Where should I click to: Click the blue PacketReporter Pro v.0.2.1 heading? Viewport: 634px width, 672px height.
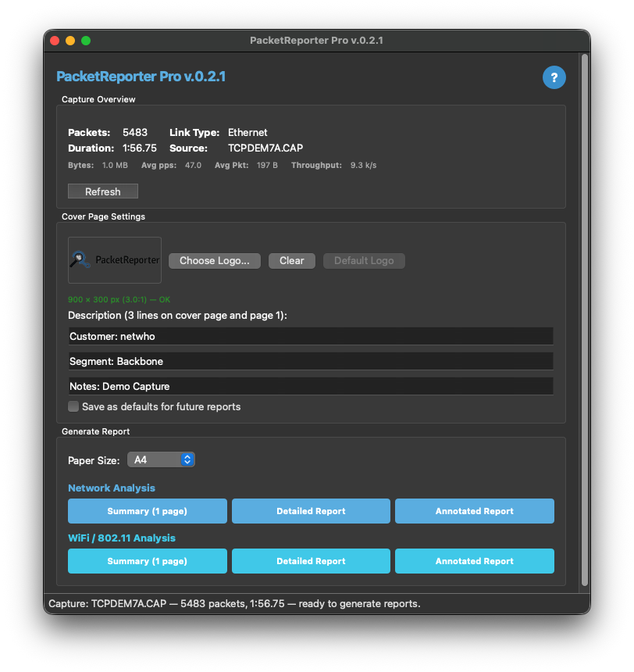141,77
